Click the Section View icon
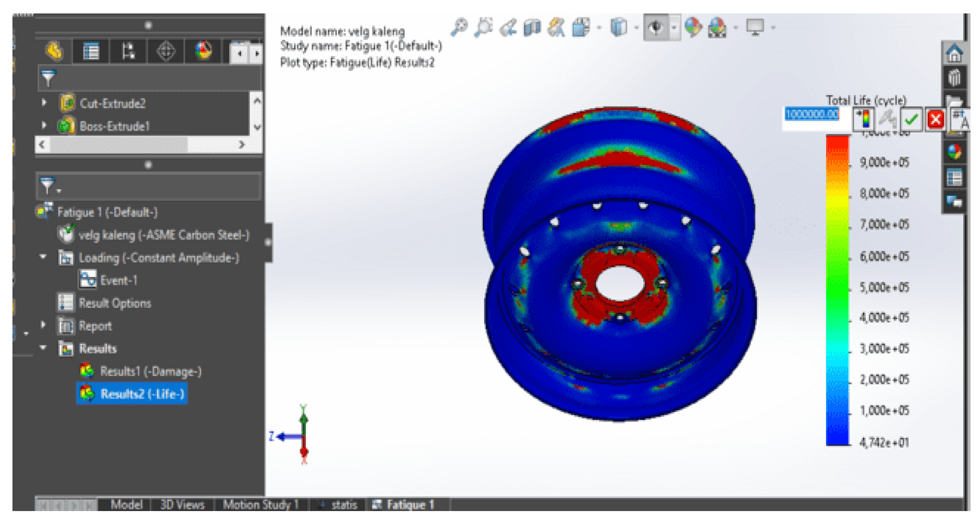 click(x=532, y=27)
